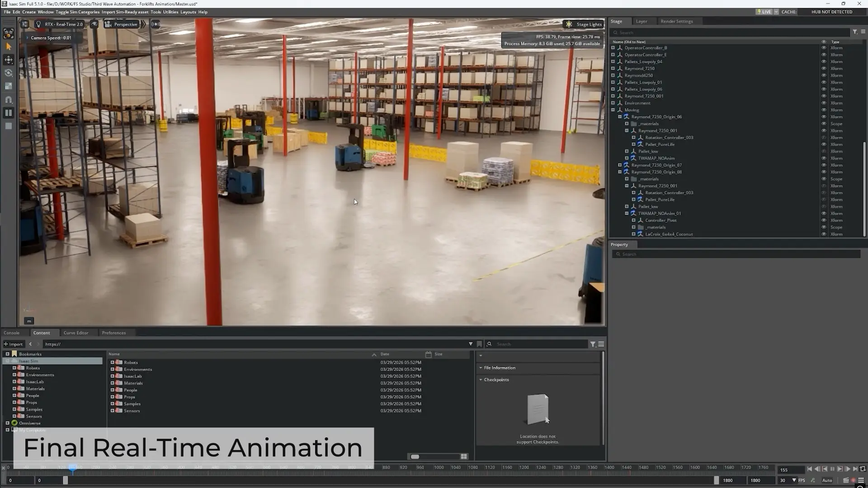The image size is (868, 488).
Task: Toggle the eye for LaCroix_6x4x4_Coconut
Action: 824,235
